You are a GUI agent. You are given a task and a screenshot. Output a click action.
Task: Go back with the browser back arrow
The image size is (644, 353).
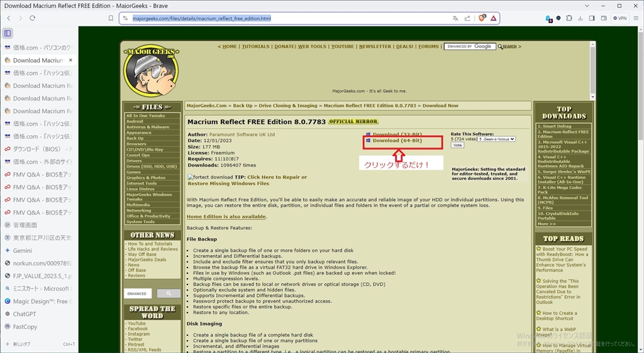tap(9, 18)
